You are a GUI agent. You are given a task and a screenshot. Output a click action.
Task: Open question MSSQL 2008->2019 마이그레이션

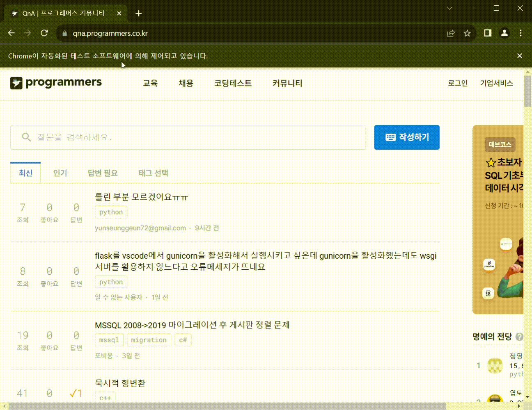click(x=192, y=325)
